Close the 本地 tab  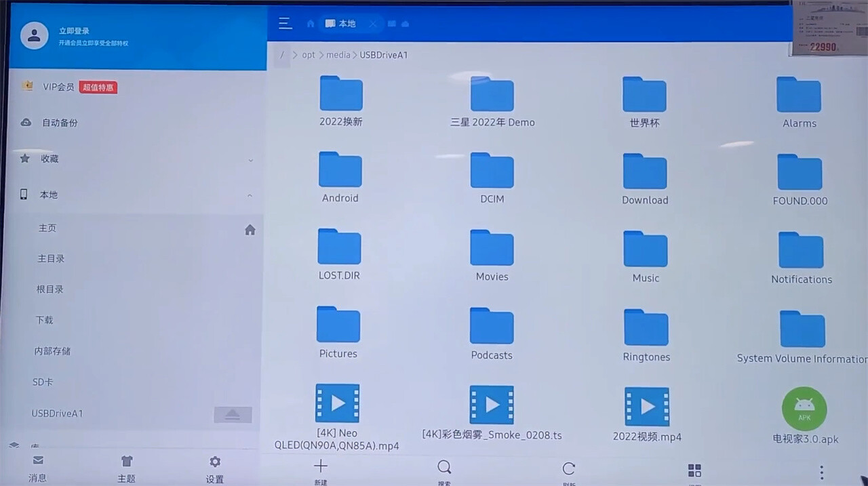pyautogui.click(x=373, y=23)
